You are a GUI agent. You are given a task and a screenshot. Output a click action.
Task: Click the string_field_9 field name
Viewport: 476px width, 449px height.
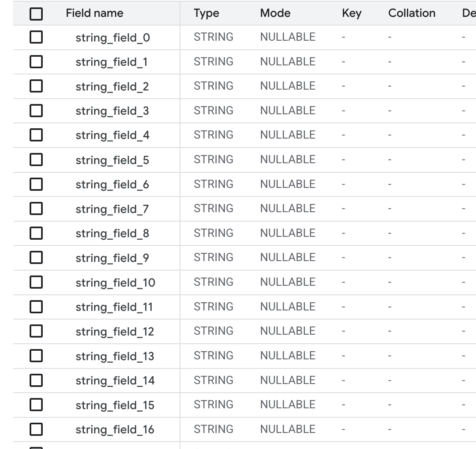point(112,258)
